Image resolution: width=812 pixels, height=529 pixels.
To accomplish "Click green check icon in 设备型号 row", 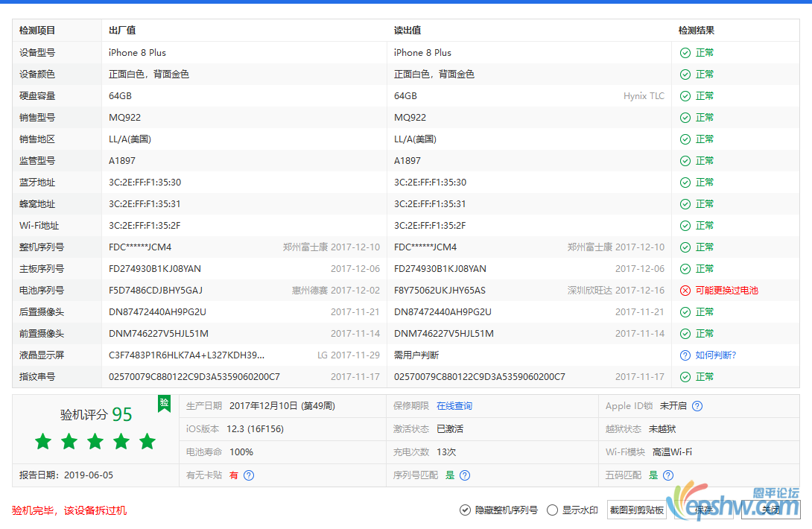I will point(685,53).
